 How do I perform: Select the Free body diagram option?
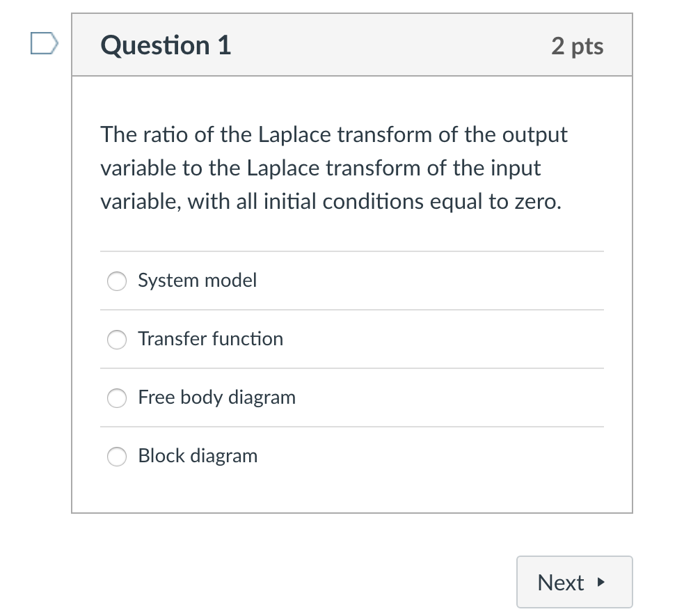116,398
